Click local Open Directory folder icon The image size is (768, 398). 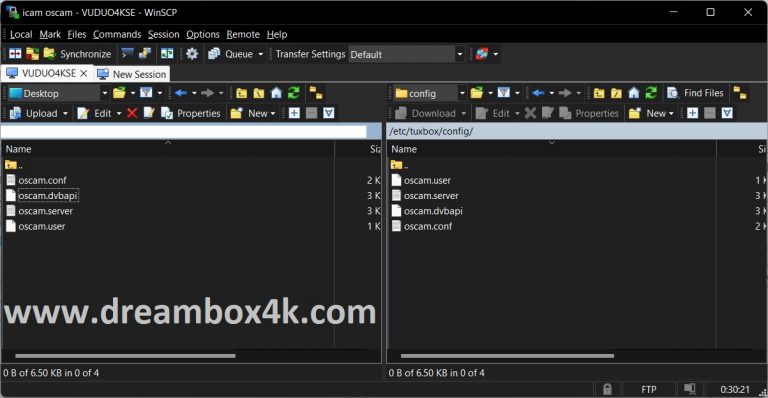click(119, 93)
